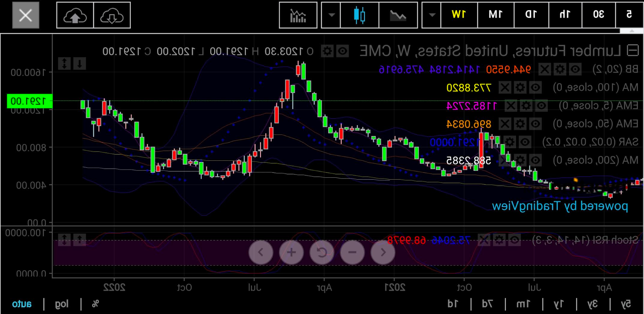Select the 5 minute timeframe
Viewport: 644px width, 314px height.
click(630, 14)
